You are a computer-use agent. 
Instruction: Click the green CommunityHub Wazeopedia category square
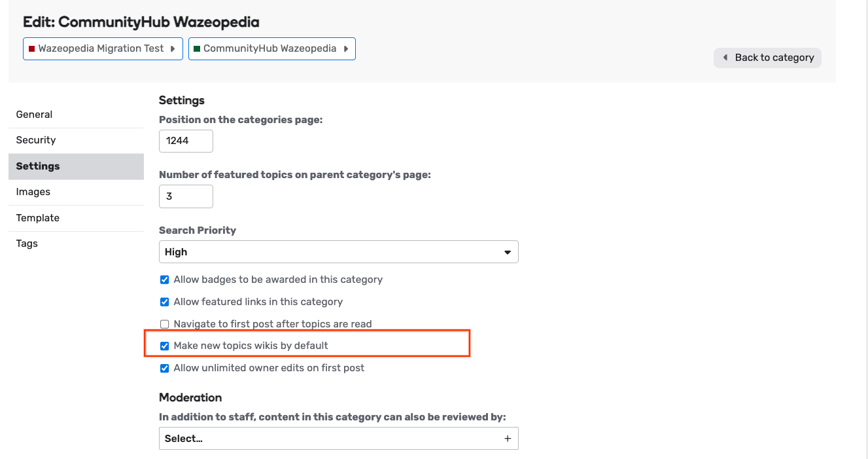(x=197, y=49)
